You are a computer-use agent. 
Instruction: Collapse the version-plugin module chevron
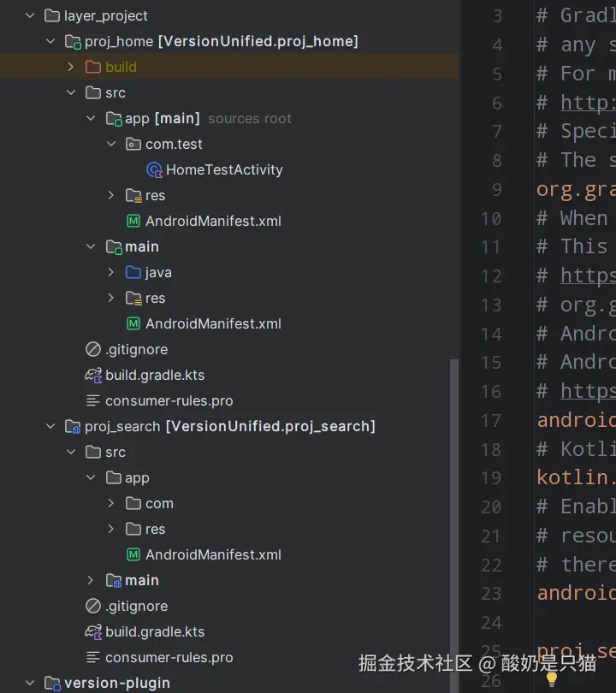30,683
